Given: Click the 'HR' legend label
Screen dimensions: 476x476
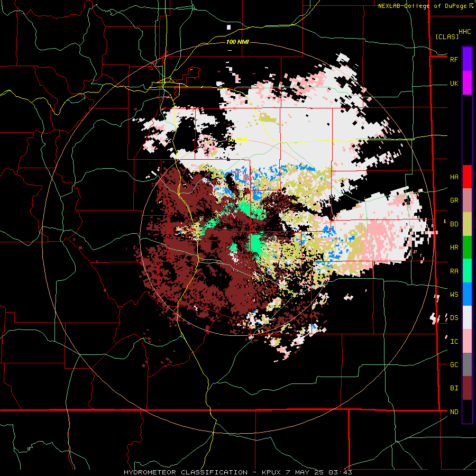Looking at the screenshot, I should point(454,248).
